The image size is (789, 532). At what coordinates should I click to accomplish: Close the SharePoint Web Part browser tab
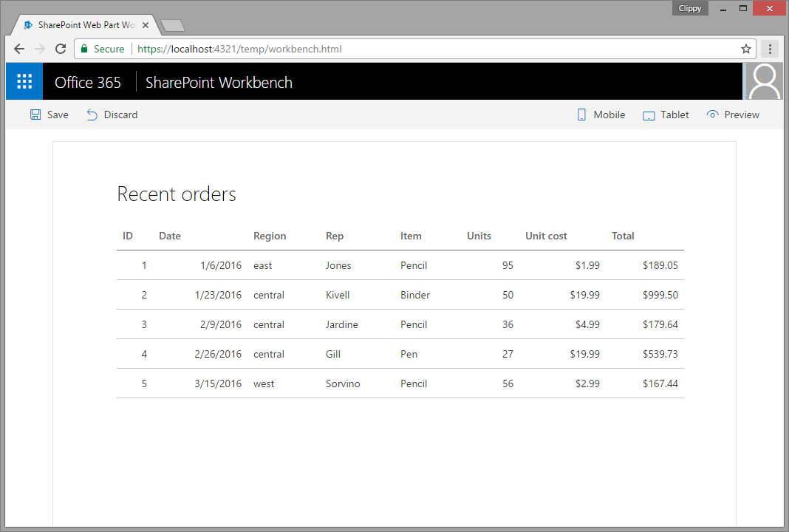pos(146,24)
